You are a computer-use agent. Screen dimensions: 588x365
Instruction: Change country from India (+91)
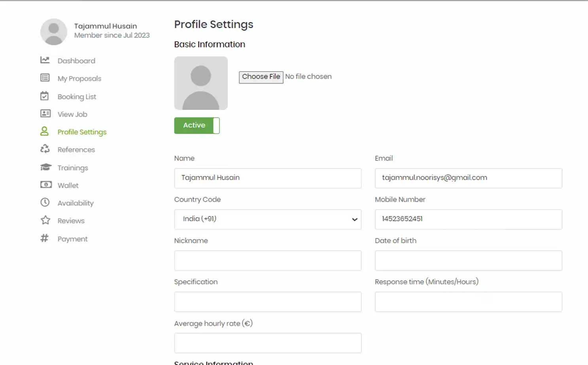(x=268, y=219)
